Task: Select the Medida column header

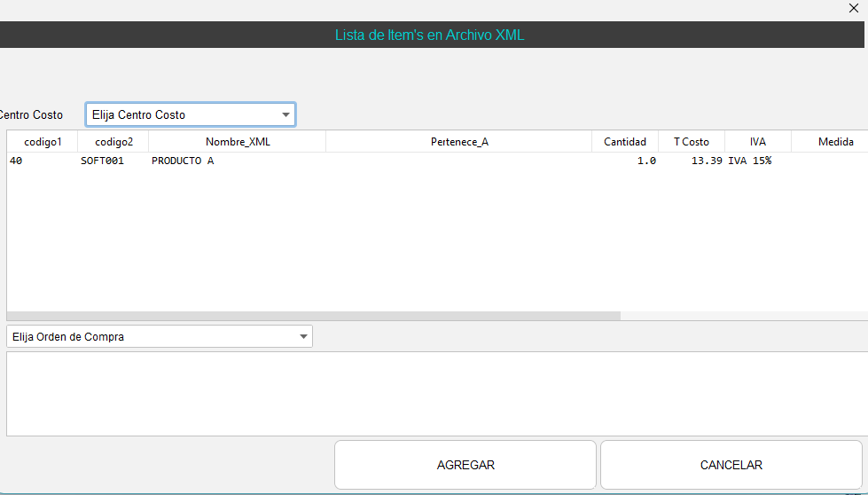Action: (835, 142)
